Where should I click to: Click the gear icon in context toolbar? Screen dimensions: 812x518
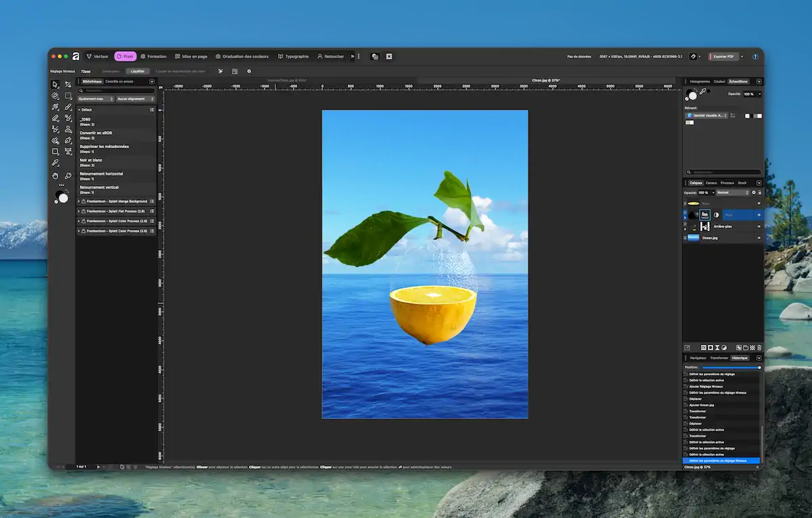point(249,71)
